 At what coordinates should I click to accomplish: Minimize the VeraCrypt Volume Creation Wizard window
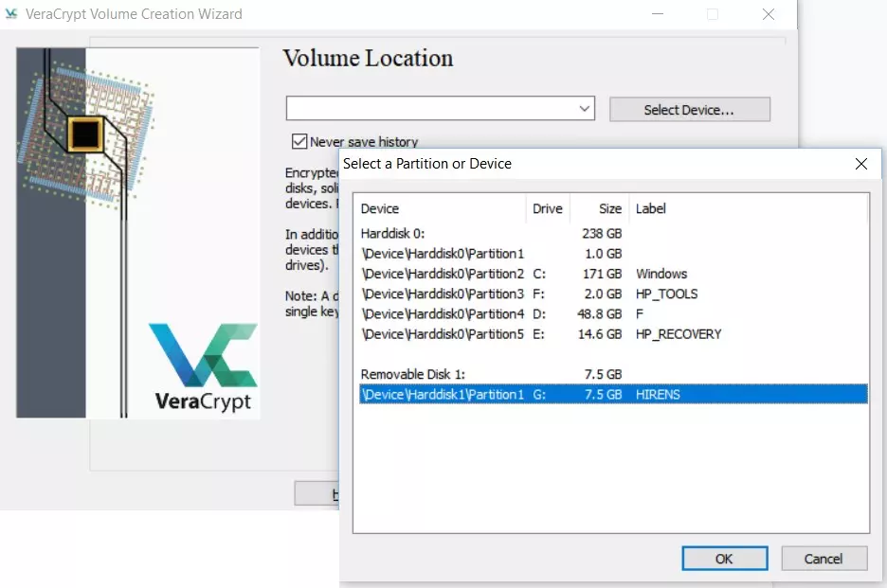[658, 13]
